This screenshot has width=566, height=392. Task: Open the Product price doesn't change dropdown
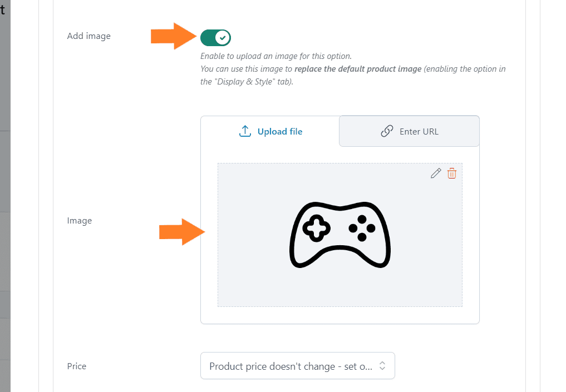click(297, 366)
